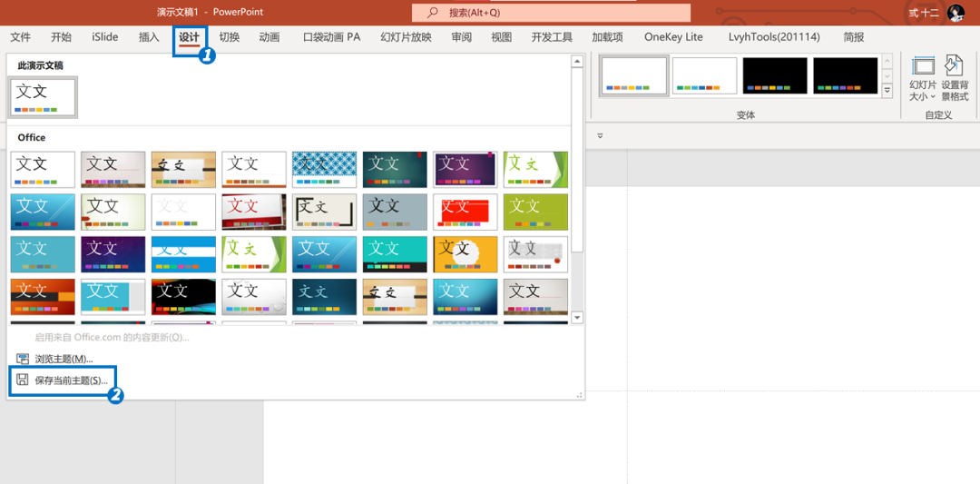Select the turquoise theme with dark bottom bar
This screenshot has height=484, width=980.
click(x=395, y=254)
